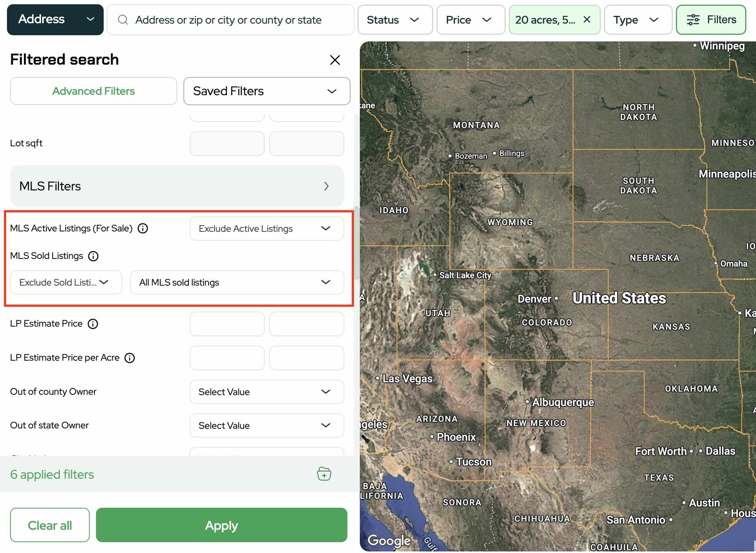Open the Saved Filters dropdown
The width and height of the screenshot is (756, 553).
click(267, 91)
